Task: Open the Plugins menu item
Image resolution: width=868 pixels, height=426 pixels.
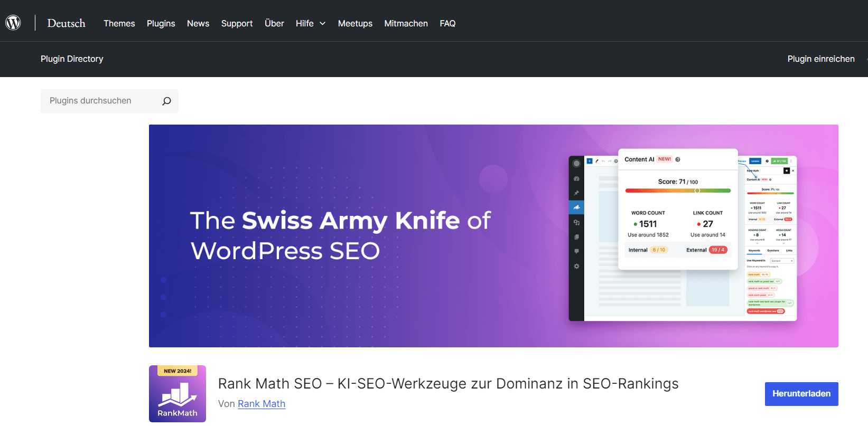Action: (161, 23)
